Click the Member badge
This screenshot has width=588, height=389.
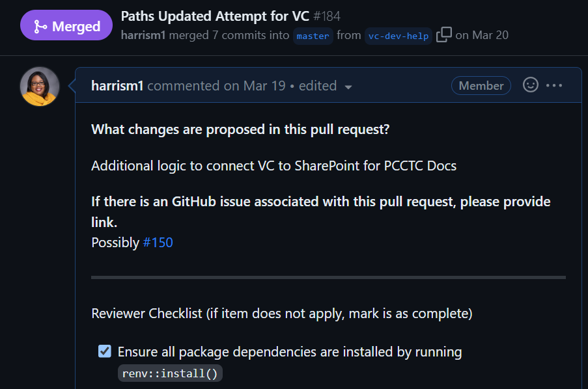click(x=481, y=86)
